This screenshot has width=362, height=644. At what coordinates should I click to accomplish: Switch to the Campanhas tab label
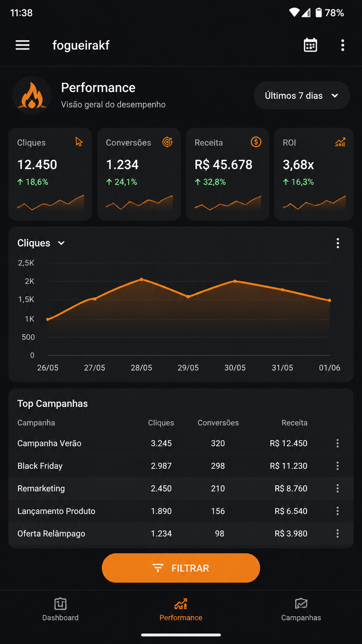[x=301, y=617]
